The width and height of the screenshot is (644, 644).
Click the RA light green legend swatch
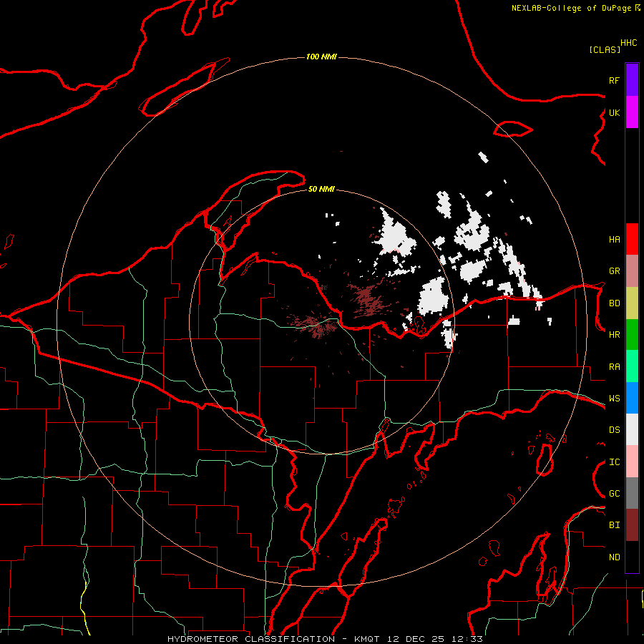[x=632, y=366]
